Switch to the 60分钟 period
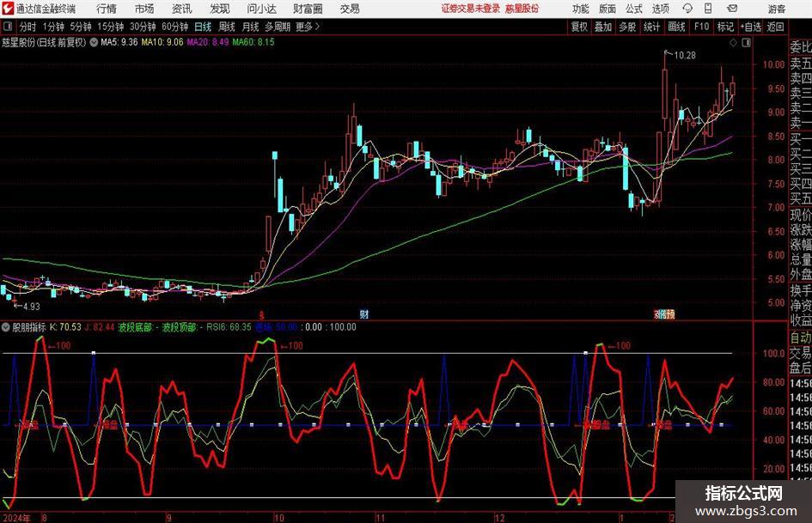This screenshot has height=523, width=812. [174, 27]
